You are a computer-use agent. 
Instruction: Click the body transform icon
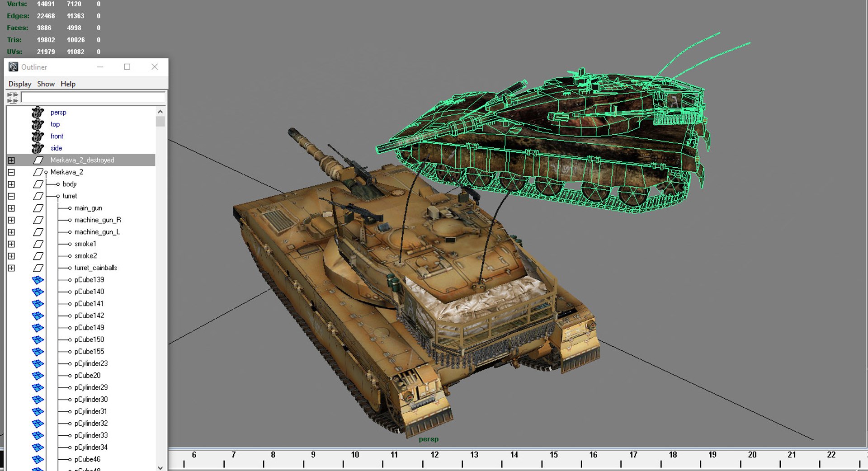(x=38, y=184)
